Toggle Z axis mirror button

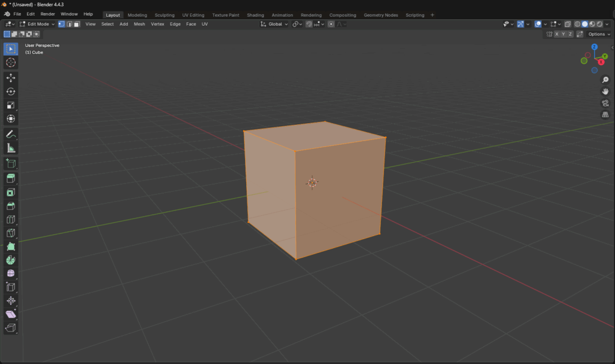[x=571, y=34]
